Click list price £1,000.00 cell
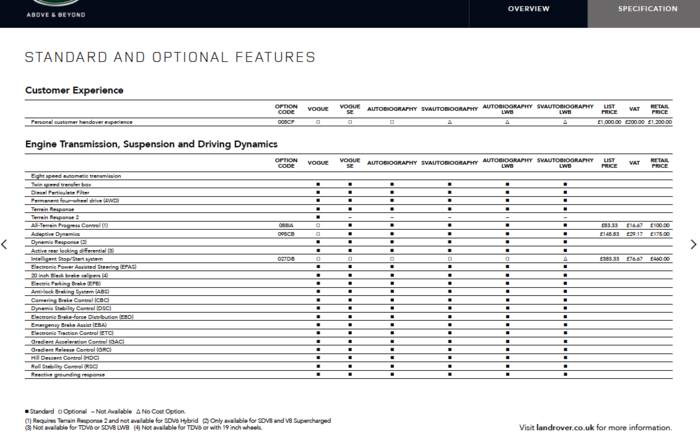700x442 pixels. click(x=609, y=122)
